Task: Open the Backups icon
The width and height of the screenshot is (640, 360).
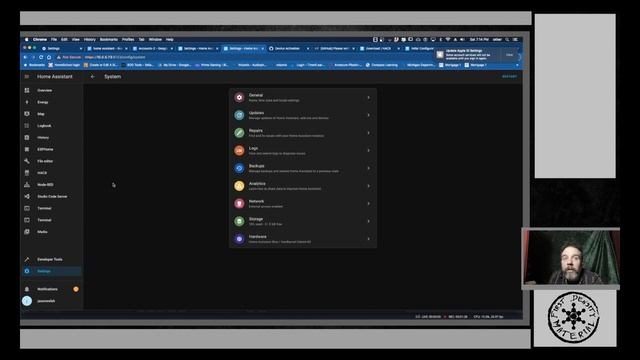Action: (x=240, y=168)
